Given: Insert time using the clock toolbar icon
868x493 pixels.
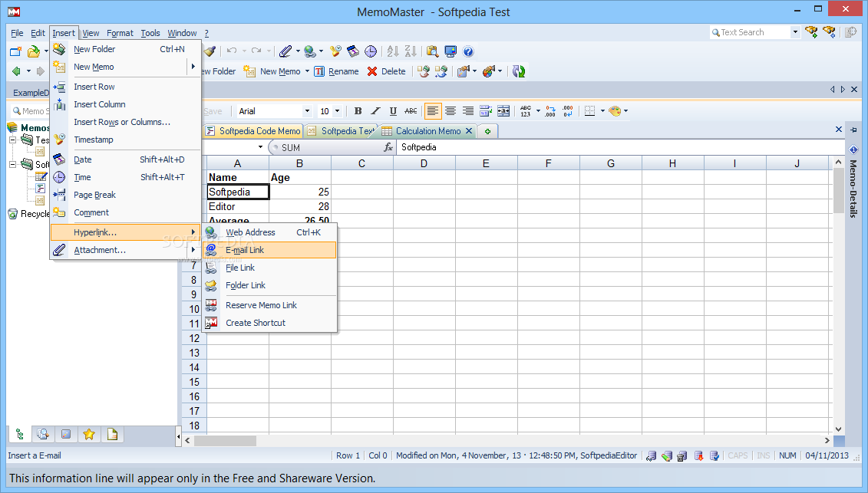Looking at the screenshot, I should pyautogui.click(x=371, y=51).
